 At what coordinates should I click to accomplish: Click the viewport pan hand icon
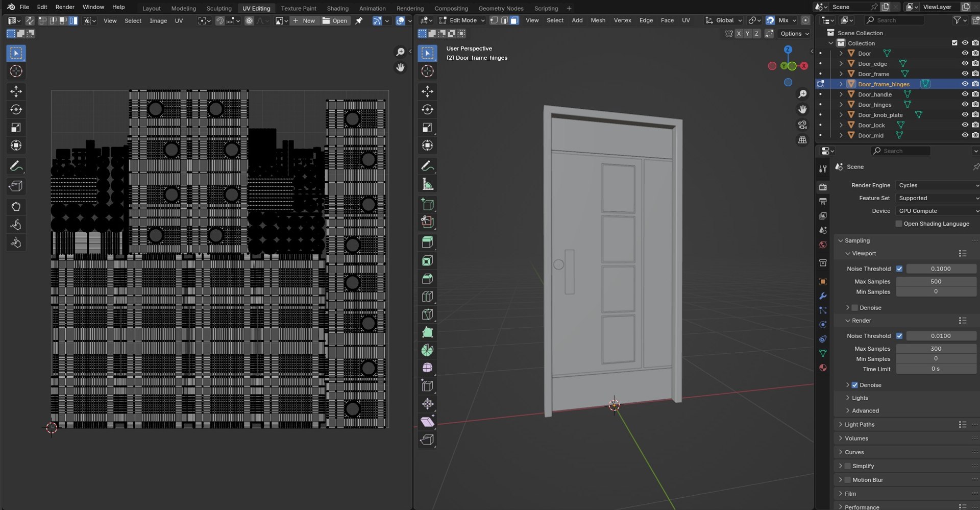tap(802, 109)
